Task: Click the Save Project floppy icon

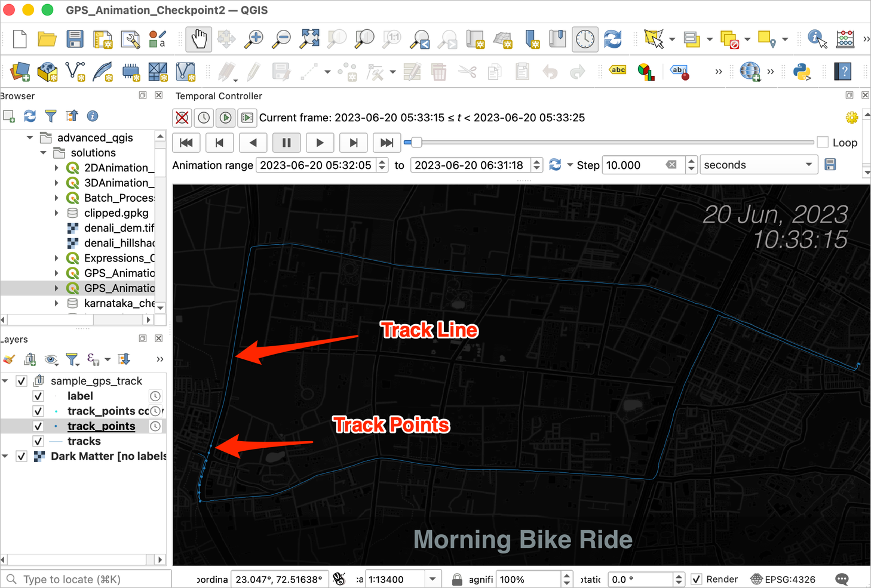Action: [x=75, y=39]
